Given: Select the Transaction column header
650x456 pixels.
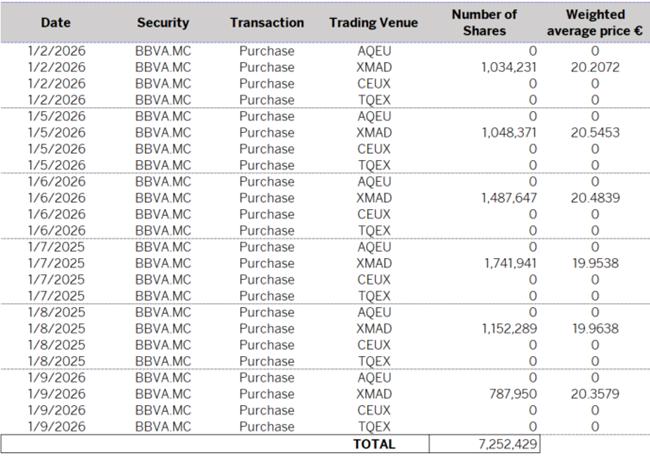Looking at the screenshot, I should pyautogui.click(x=266, y=22).
